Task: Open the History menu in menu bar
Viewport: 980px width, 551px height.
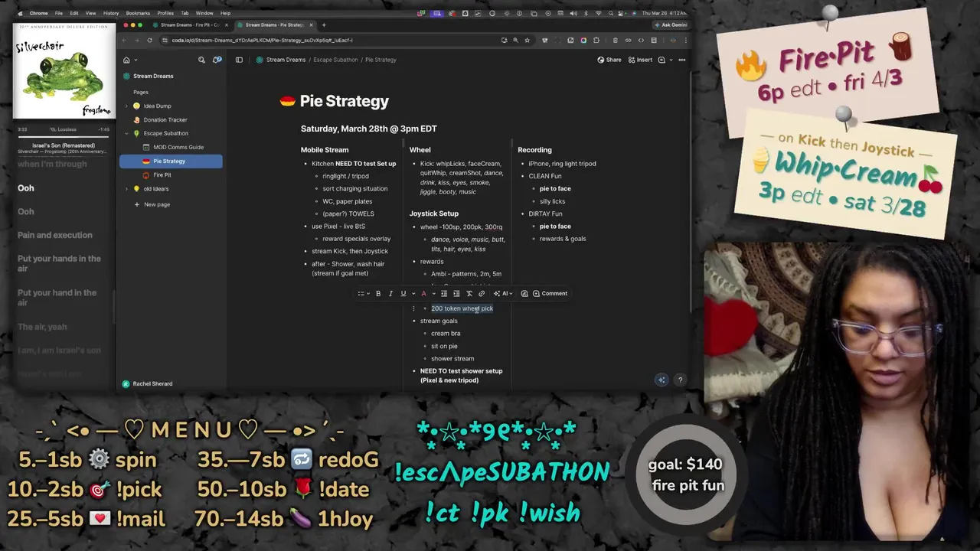Action: [111, 13]
